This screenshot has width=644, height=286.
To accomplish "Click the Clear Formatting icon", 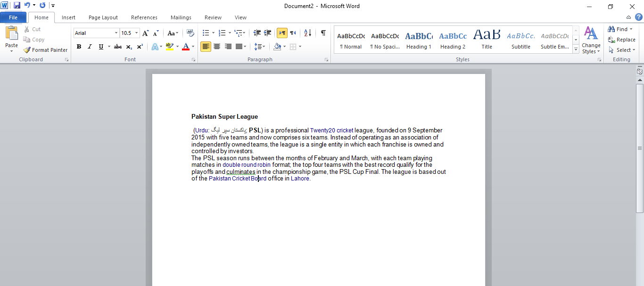I will (x=190, y=33).
